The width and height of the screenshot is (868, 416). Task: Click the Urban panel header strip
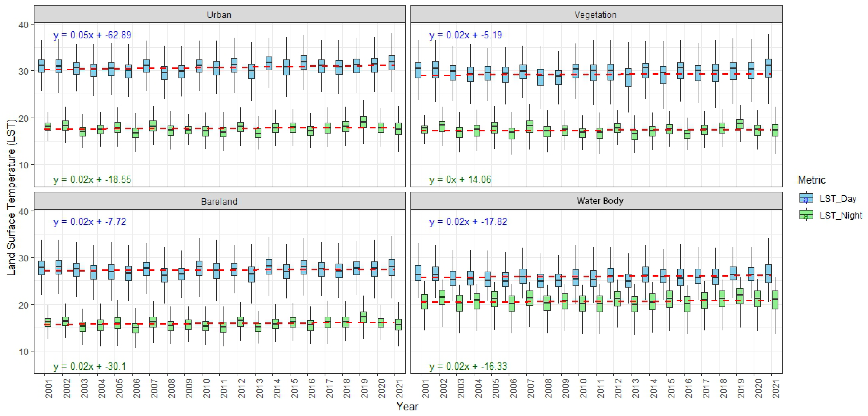[219, 15]
